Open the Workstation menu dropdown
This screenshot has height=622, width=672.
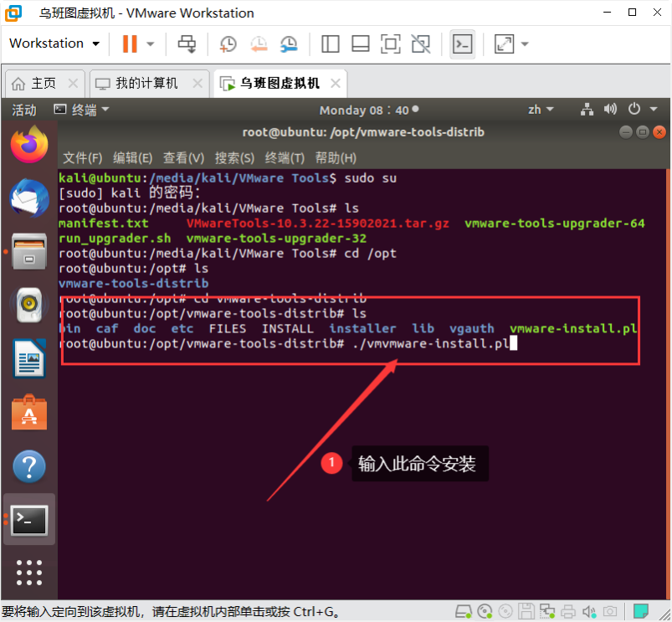(x=54, y=44)
